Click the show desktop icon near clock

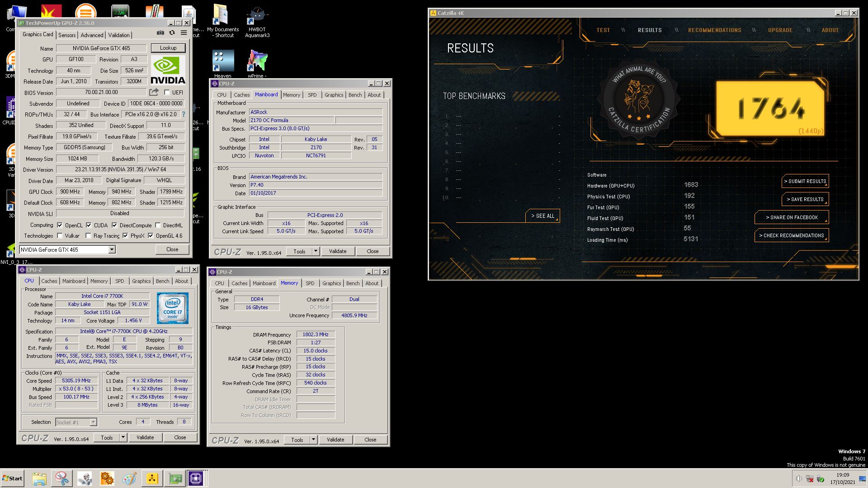(862, 479)
